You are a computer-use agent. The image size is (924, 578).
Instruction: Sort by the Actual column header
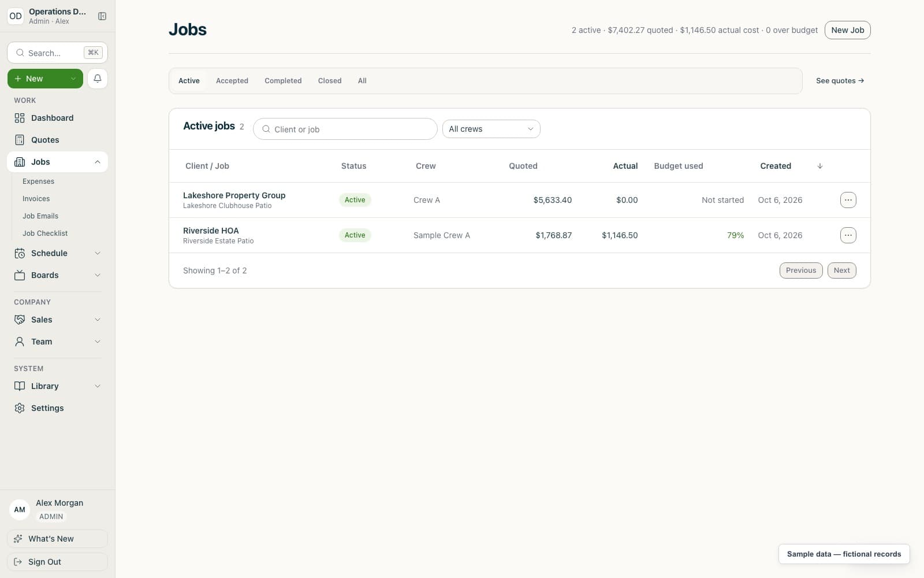point(625,166)
